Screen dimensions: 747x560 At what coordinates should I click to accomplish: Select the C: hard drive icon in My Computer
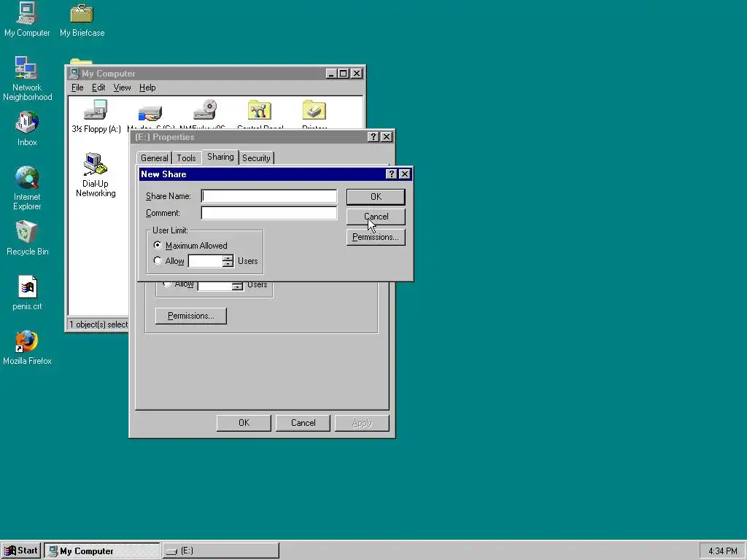pyautogui.click(x=150, y=113)
